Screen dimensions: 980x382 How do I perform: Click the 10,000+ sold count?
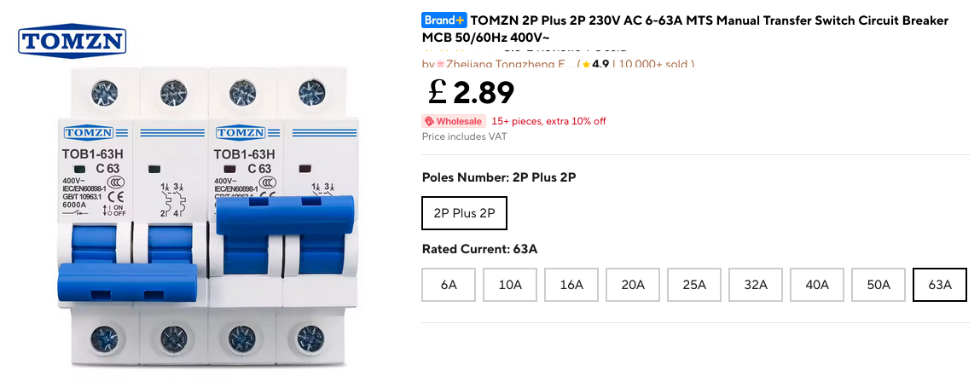pos(656,64)
